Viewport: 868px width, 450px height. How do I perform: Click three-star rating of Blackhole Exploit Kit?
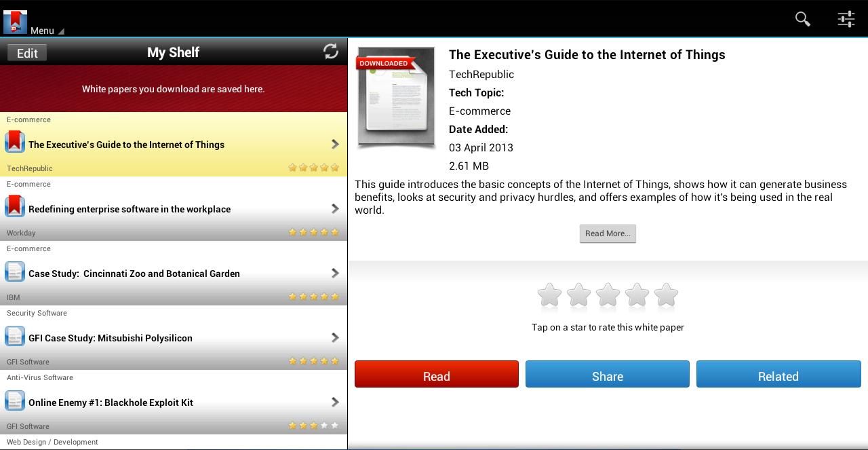point(313,426)
